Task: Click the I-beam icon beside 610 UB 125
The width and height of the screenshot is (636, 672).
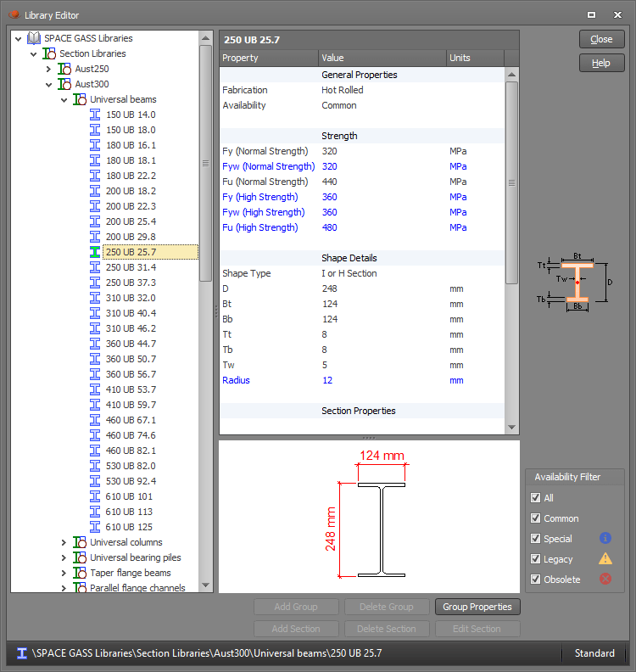Action: point(95,527)
